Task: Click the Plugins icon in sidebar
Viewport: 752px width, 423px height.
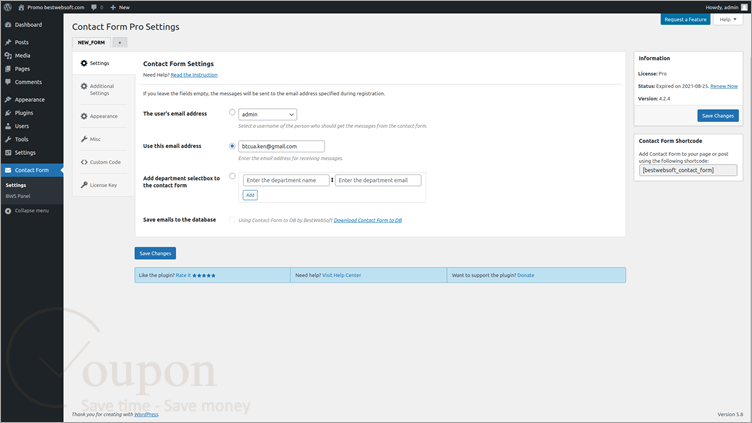Action: point(8,113)
